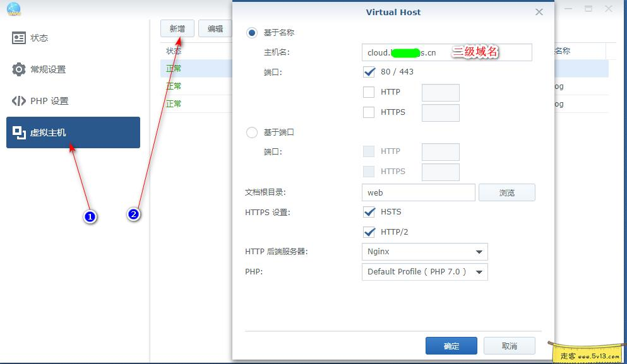Enable the HTTPS port checkbox
This screenshot has width=627, height=364.
[x=369, y=112]
